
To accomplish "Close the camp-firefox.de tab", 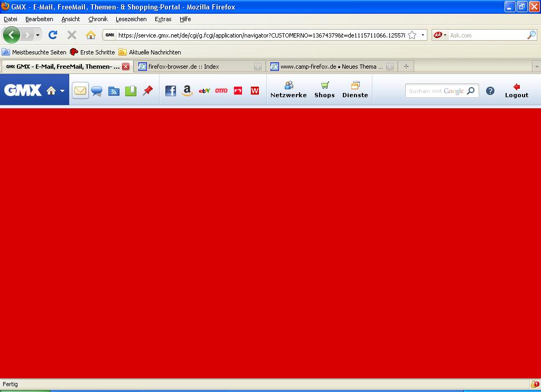I will tap(390, 67).
